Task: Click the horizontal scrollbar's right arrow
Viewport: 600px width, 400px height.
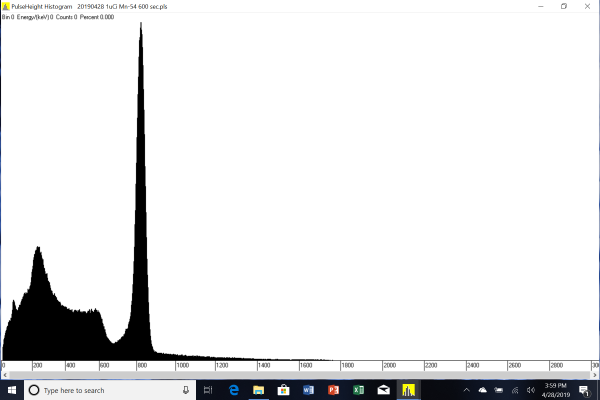Action: tap(596, 375)
